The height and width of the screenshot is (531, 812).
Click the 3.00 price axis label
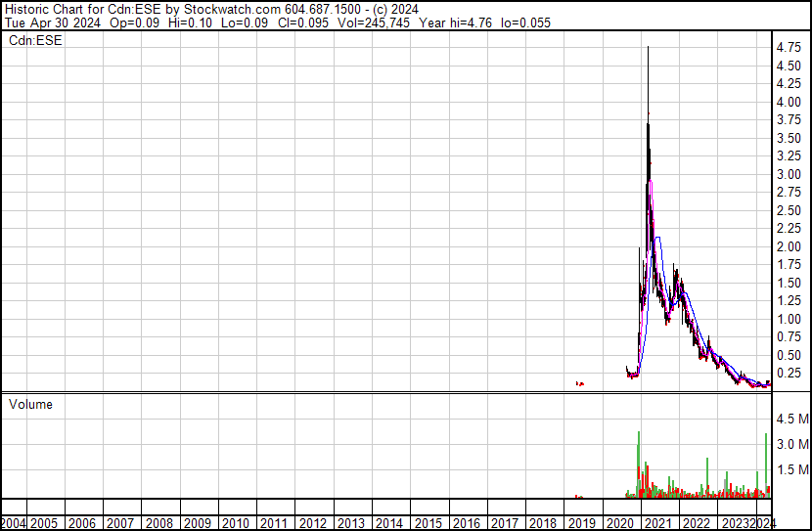pyautogui.click(x=789, y=174)
